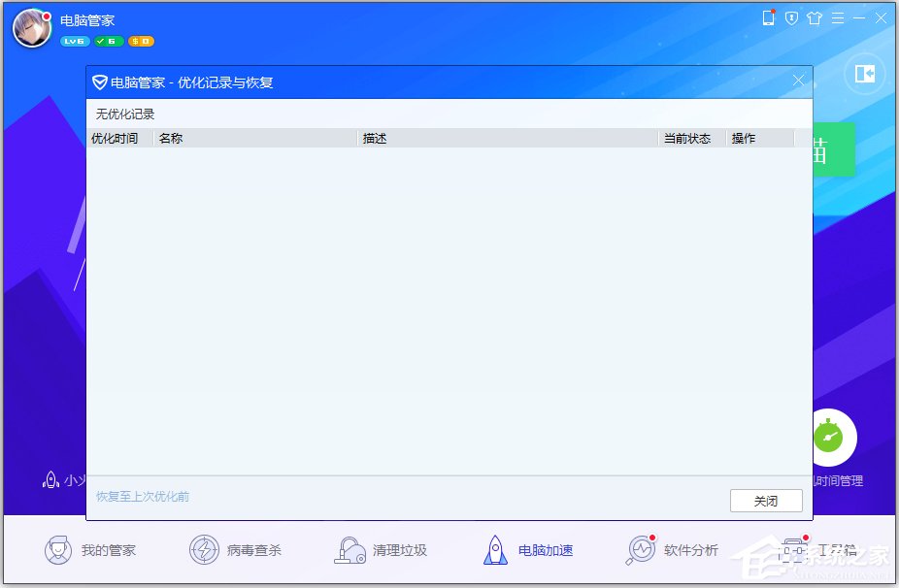Open the mobile phone manager icon
Screen dimensions: 899x588
pyautogui.click(x=769, y=18)
